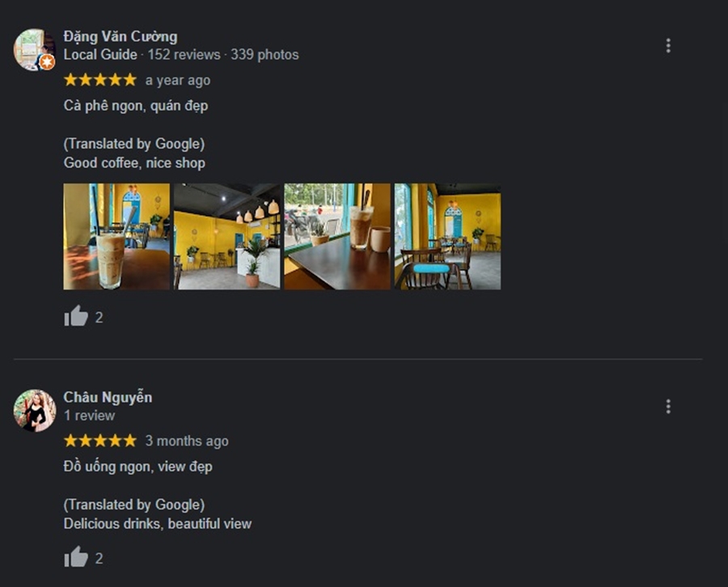Screen dimensions: 728x587
Task: Like Châu Nguyễn's review with thumbs up
Action: point(76,557)
